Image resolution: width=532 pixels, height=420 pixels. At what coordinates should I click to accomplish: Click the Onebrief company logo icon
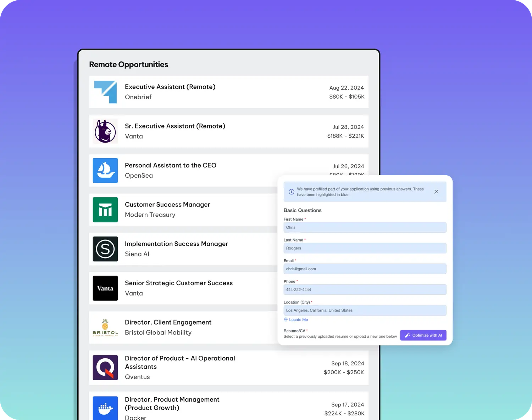coord(105,92)
